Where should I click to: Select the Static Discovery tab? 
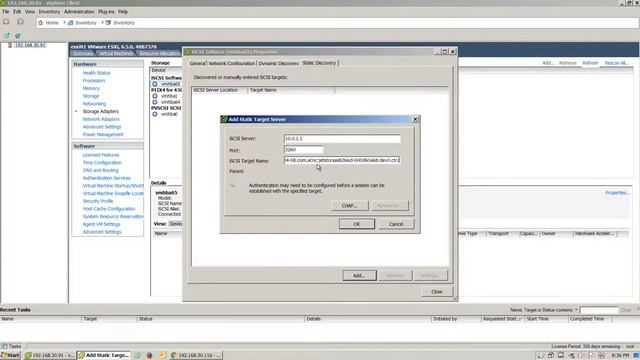click(319, 63)
